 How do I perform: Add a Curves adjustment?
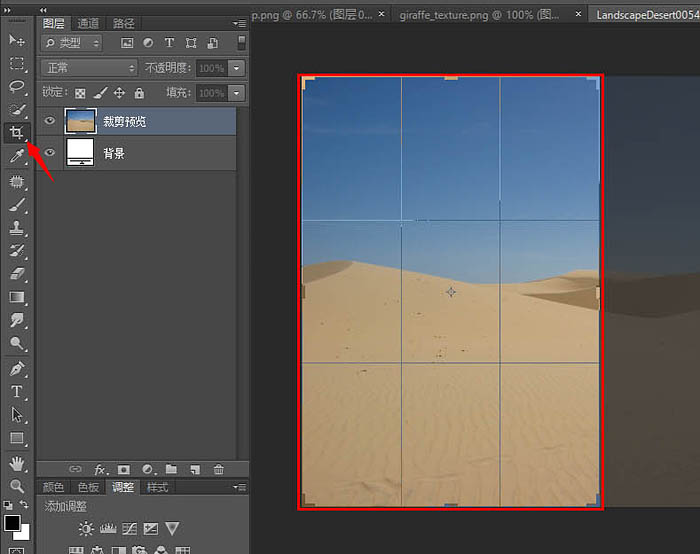click(129, 529)
